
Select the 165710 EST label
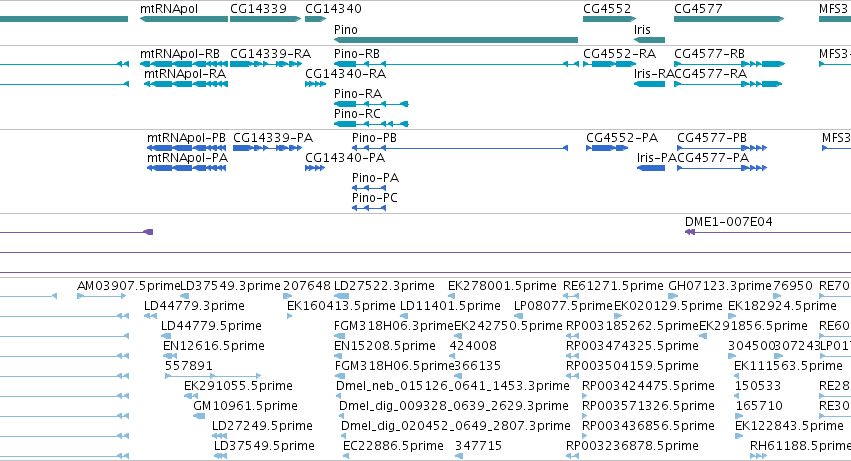pos(759,406)
